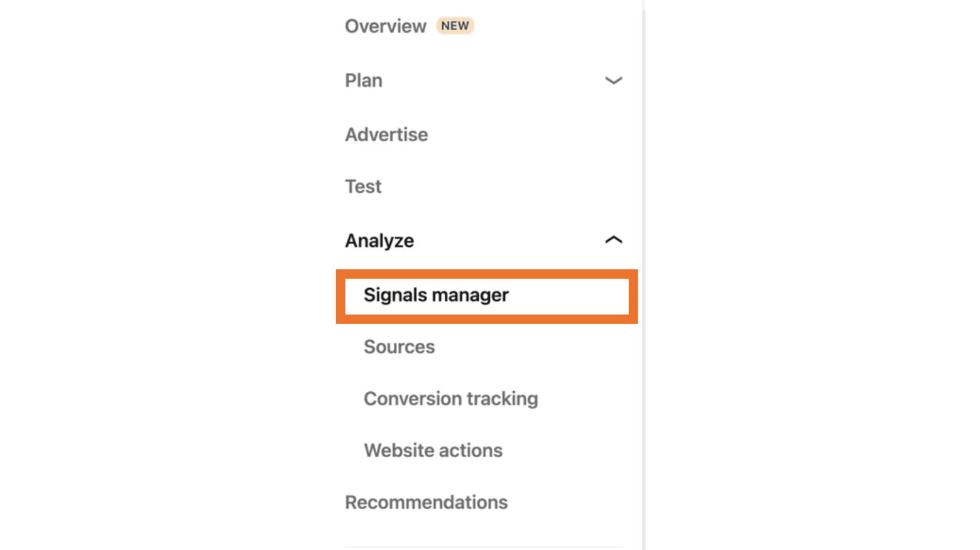Viewport: 980px width, 550px height.
Task: Select Sources in the Analyze submenu
Action: (x=399, y=347)
